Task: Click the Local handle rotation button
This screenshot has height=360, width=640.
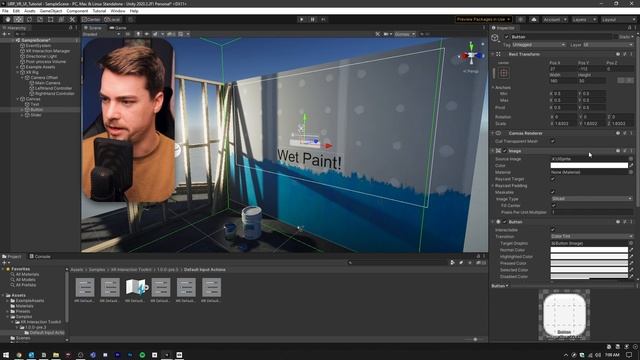Action: click(112, 19)
